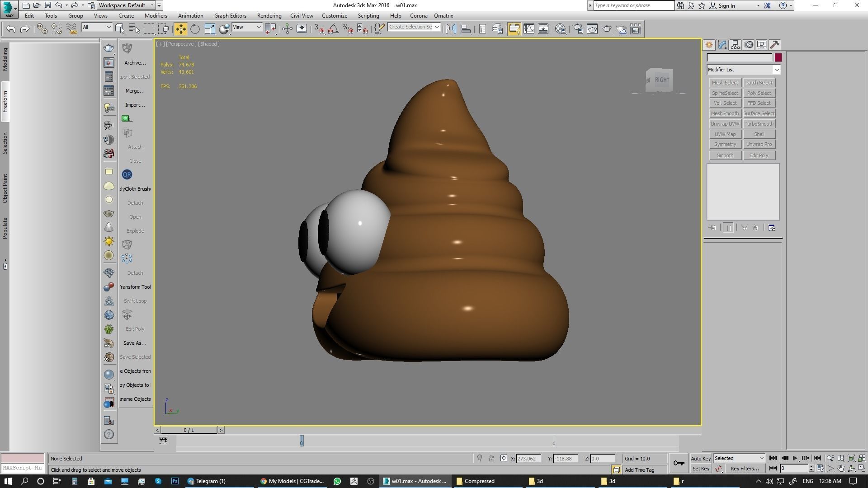Toggle Percent Snap
Viewport: 868px width, 488px height.
pyautogui.click(x=348, y=29)
